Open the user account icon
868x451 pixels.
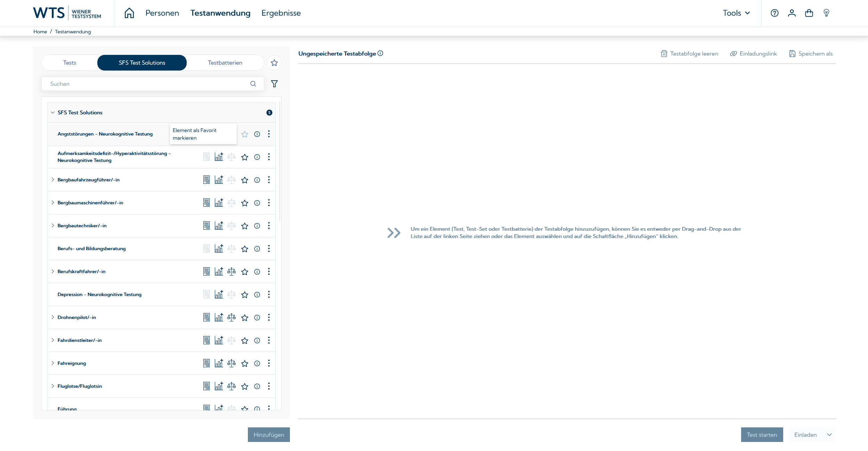(x=792, y=13)
